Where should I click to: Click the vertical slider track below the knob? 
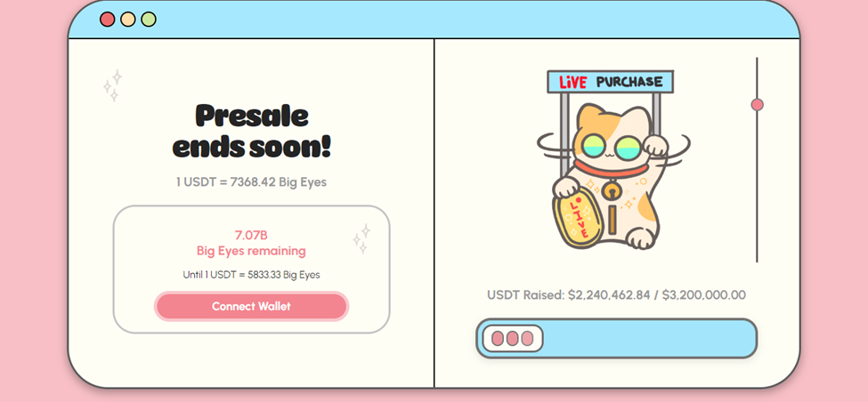757,187
